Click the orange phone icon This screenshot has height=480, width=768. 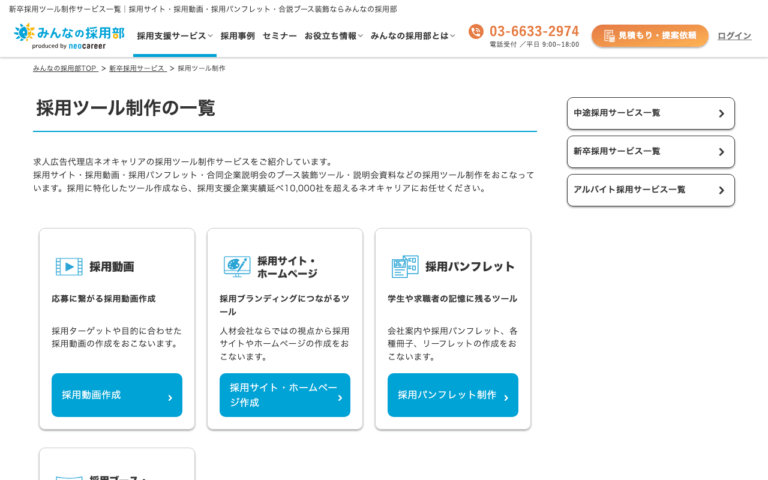click(476, 31)
